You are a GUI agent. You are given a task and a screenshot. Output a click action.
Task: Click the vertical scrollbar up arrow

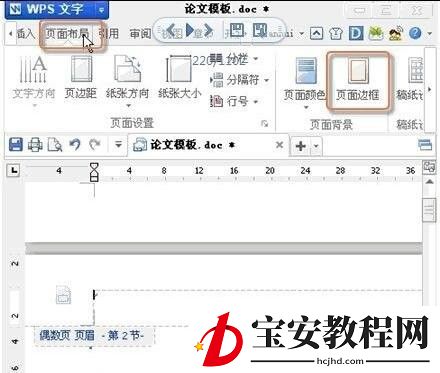pos(430,182)
